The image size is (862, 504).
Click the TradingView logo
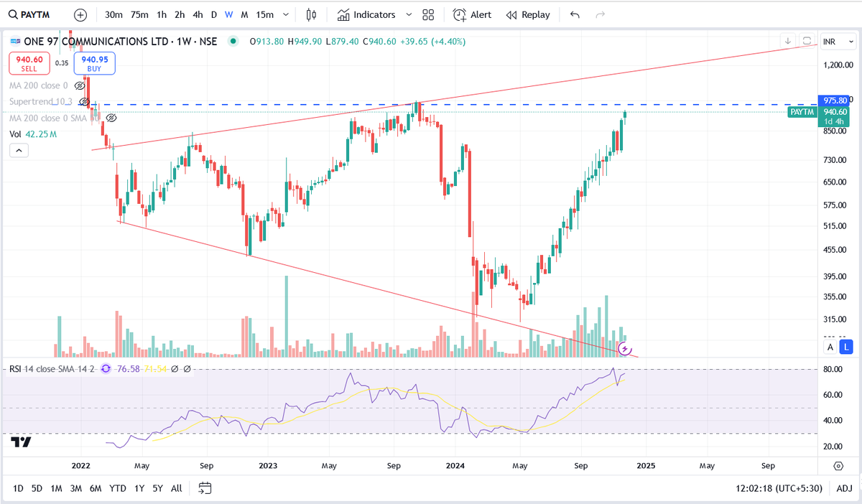[x=21, y=442]
